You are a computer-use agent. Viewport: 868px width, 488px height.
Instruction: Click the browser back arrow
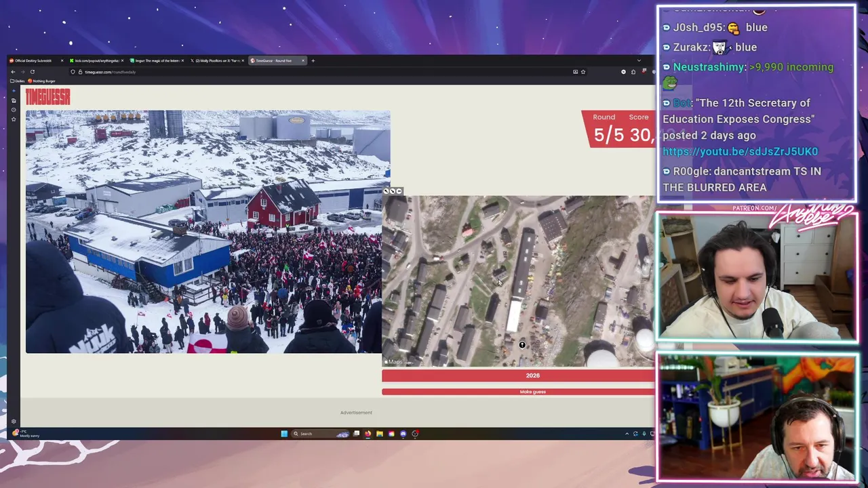pos(13,72)
